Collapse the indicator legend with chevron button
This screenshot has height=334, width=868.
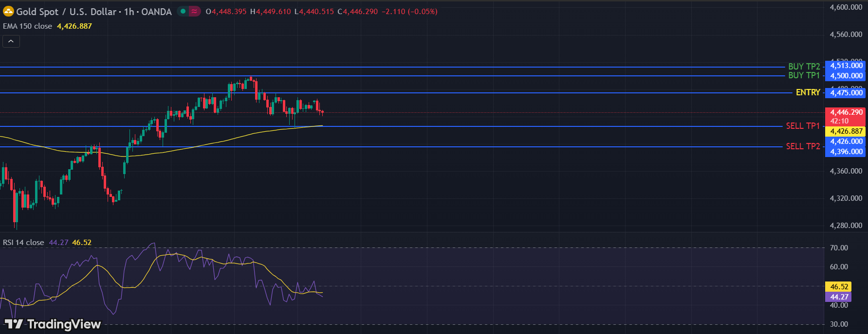[11, 41]
